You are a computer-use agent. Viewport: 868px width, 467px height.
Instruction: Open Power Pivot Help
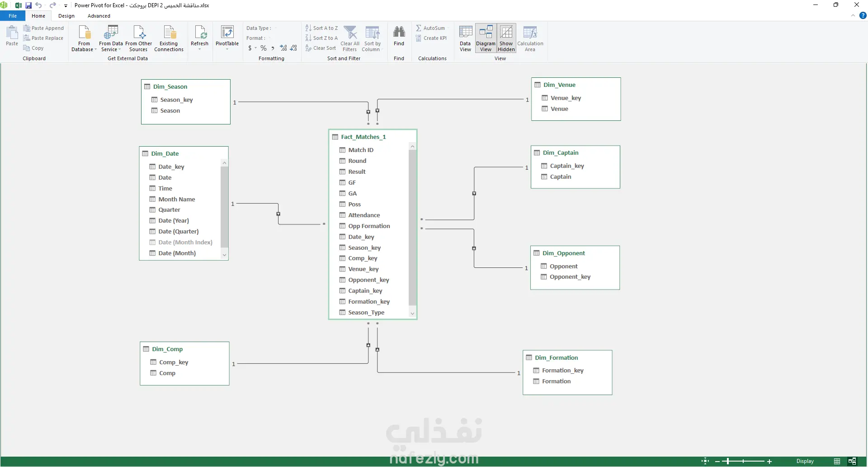point(863,15)
